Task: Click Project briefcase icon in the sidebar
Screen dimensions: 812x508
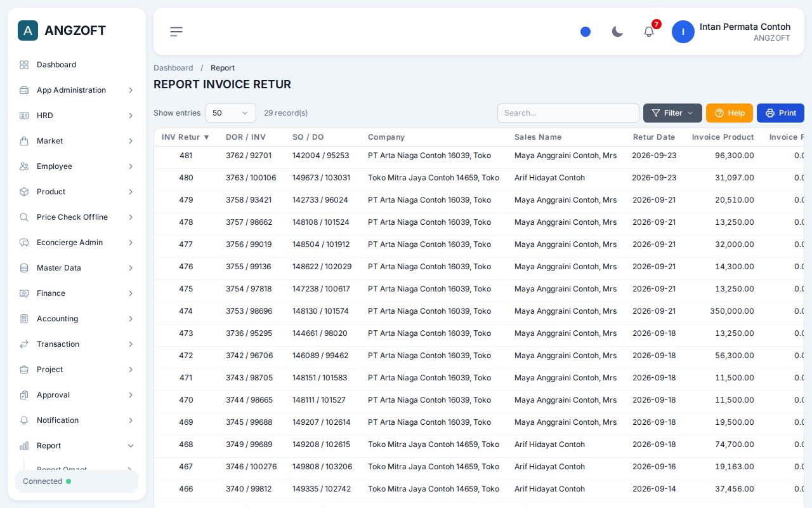Action: click(x=24, y=370)
